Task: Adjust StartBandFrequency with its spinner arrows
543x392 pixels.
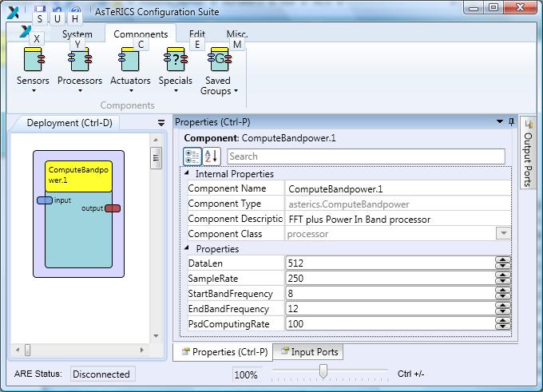Action: [x=503, y=294]
